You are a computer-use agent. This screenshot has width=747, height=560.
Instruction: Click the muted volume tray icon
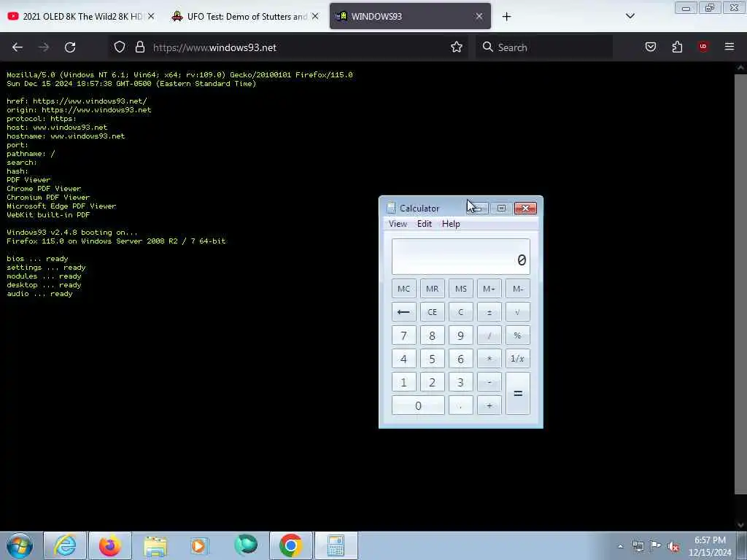[x=673, y=546]
